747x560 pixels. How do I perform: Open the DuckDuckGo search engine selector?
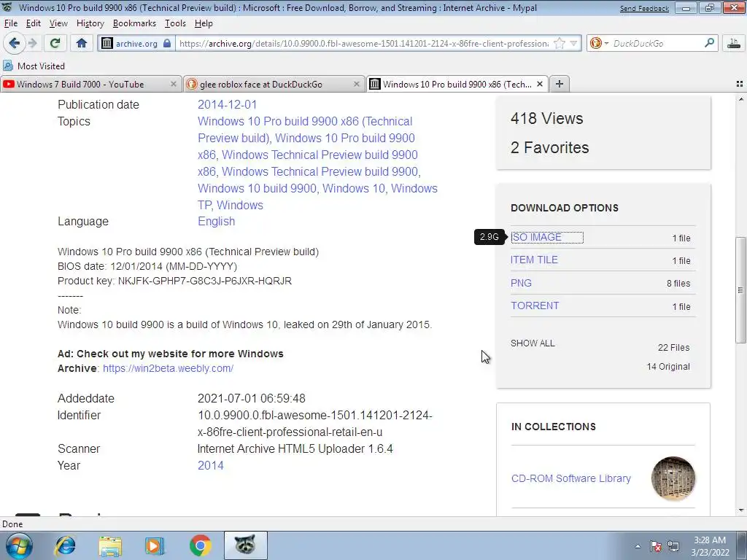click(x=600, y=43)
